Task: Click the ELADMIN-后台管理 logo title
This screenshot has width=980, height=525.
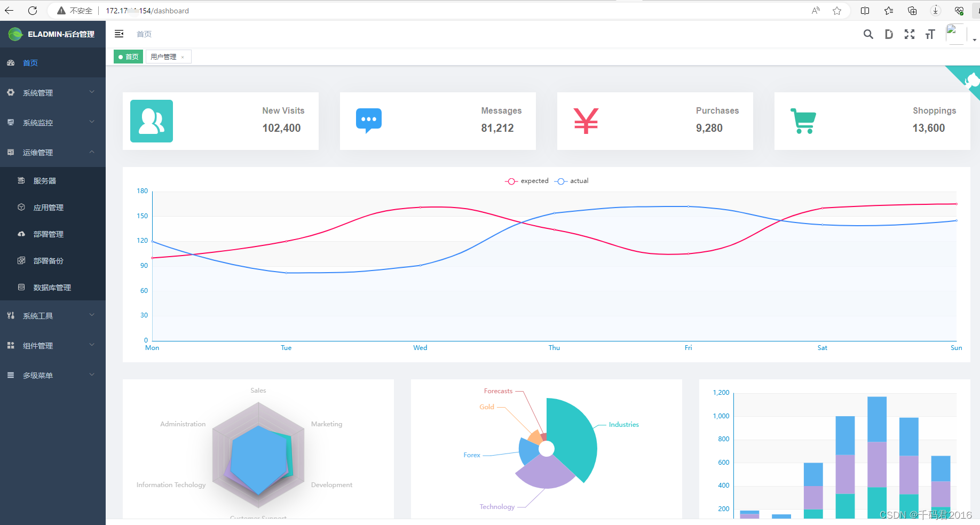Action: coord(61,34)
